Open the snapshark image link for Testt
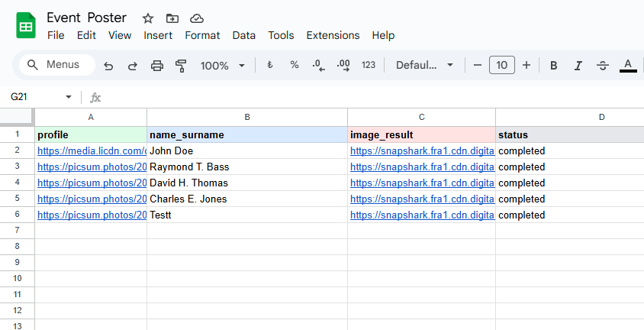The width and height of the screenshot is (644, 330). tap(421, 215)
